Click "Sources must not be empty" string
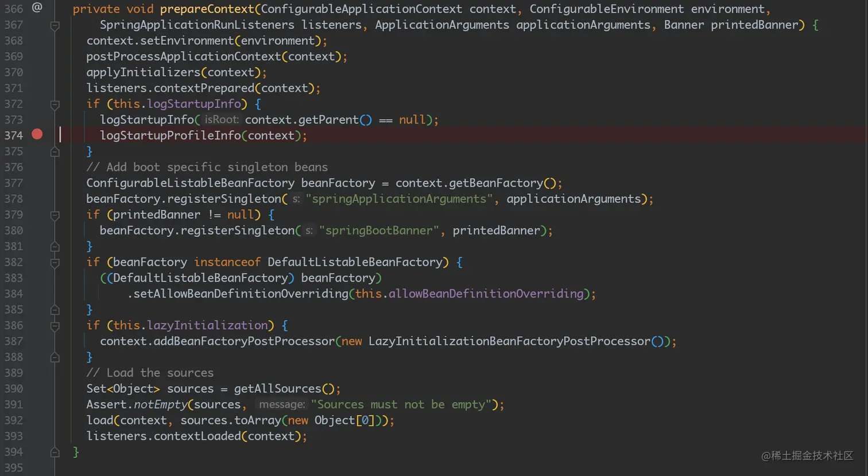 pos(402,404)
